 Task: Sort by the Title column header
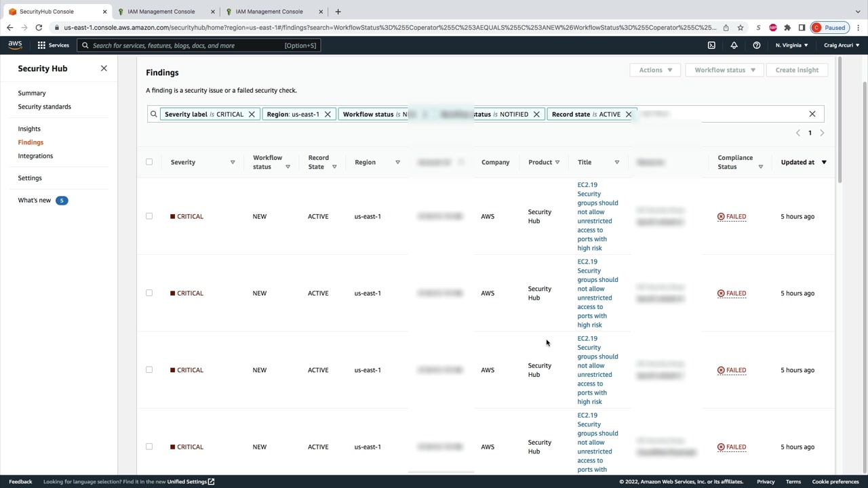616,163
